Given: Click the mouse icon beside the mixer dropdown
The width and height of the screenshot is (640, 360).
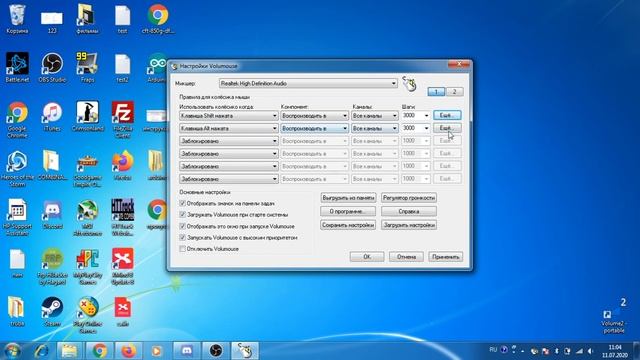Looking at the screenshot, I should click(x=409, y=84).
